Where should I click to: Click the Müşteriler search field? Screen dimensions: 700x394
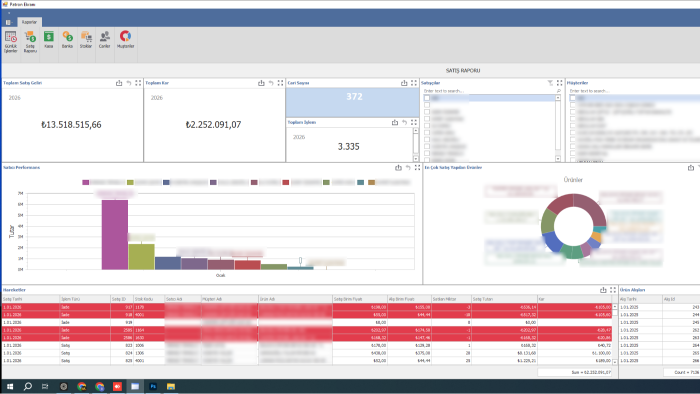click(634, 91)
